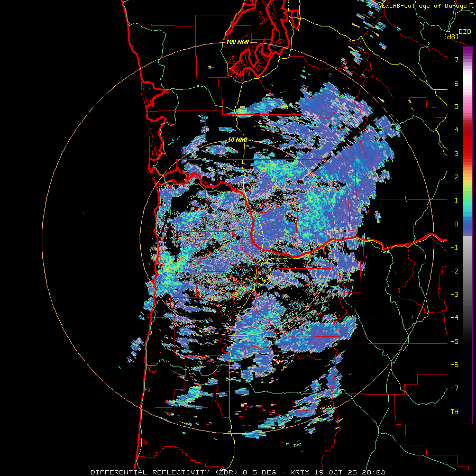
Task: Click the "3" value on the dB scale
Action: click(x=456, y=153)
